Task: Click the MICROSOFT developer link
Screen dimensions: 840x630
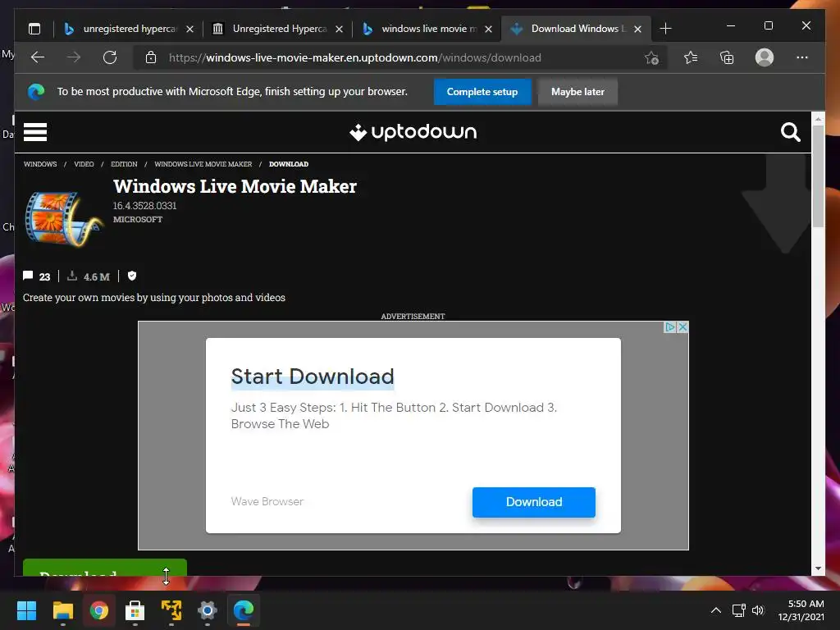Action: pos(138,219)
